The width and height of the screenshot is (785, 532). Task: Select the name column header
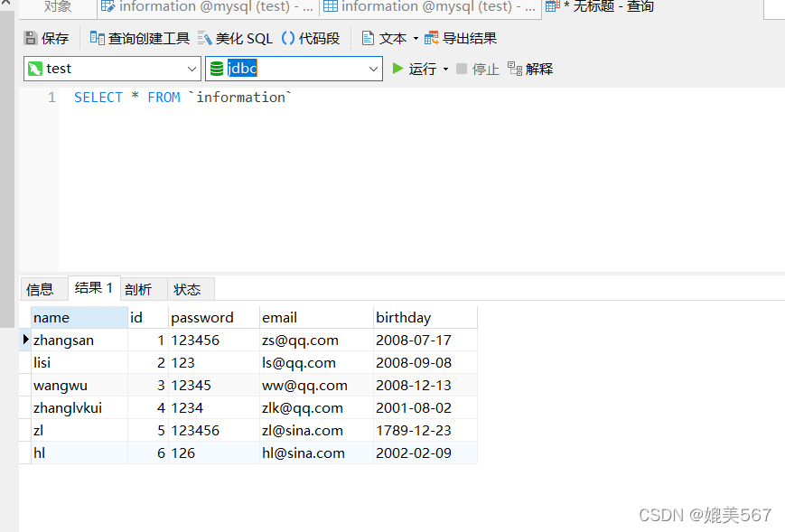click(x=79, y=317)
